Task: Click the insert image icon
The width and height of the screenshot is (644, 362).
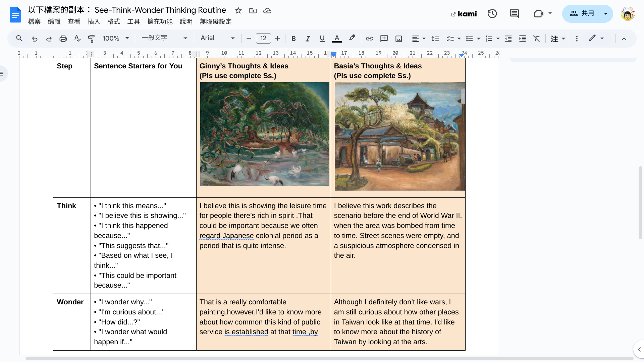Action: point(398,39)
